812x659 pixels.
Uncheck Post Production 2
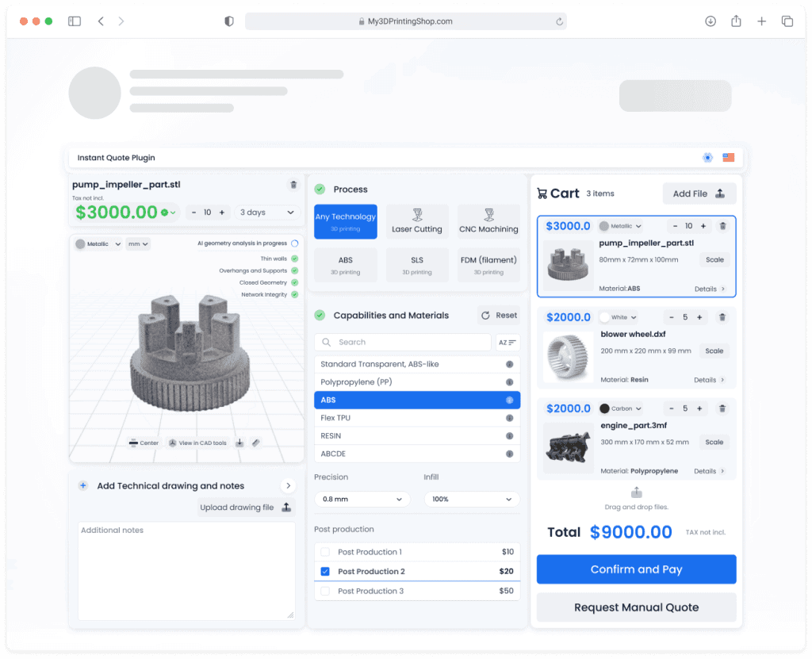click(325, 571)
